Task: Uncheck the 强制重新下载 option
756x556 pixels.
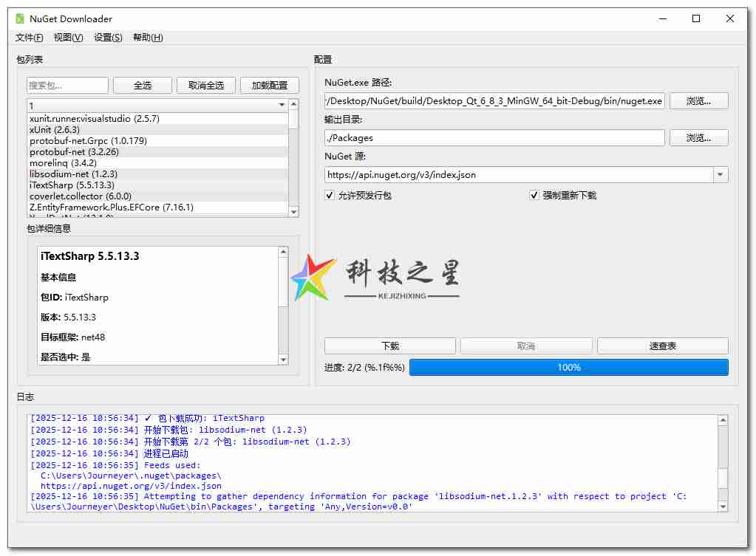Action: pos(534,196)
